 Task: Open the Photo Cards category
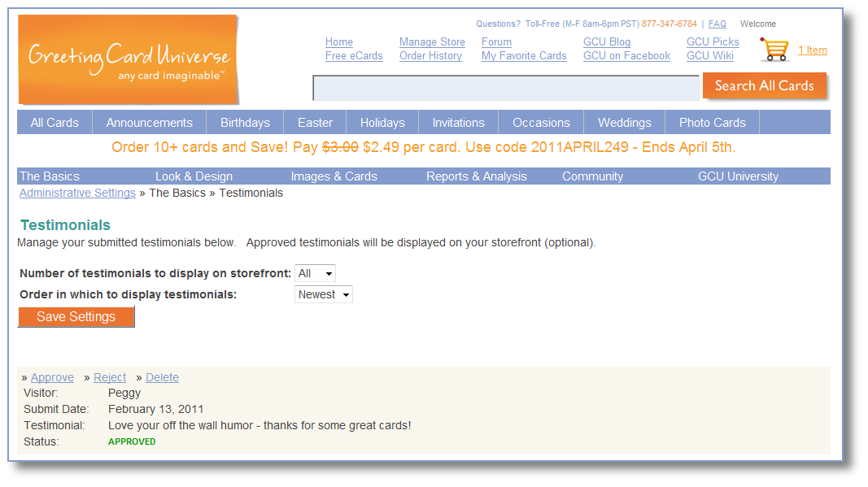(x=713, y=122)
